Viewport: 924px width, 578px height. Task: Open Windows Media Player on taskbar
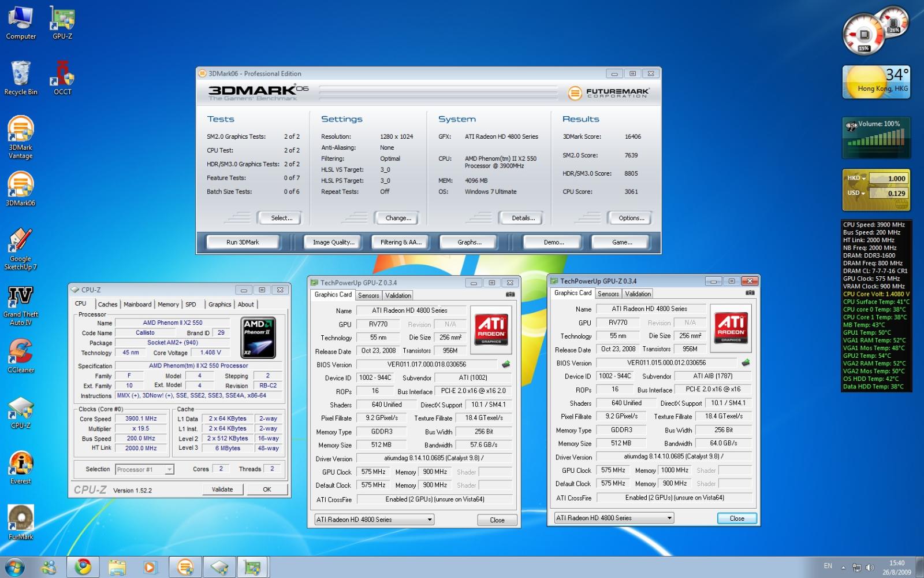(150, 567)
